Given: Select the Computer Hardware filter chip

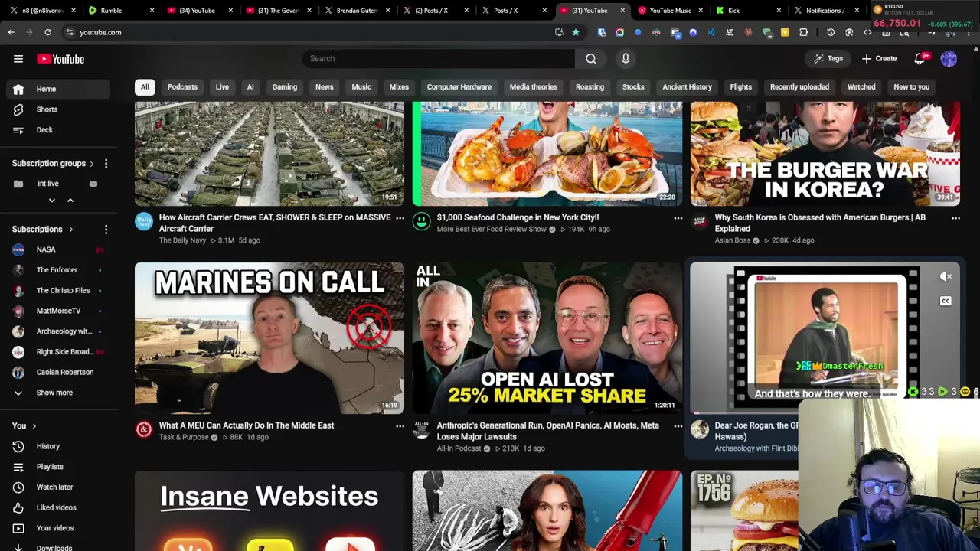Looking at the screenshot, I should coord(459,87).
